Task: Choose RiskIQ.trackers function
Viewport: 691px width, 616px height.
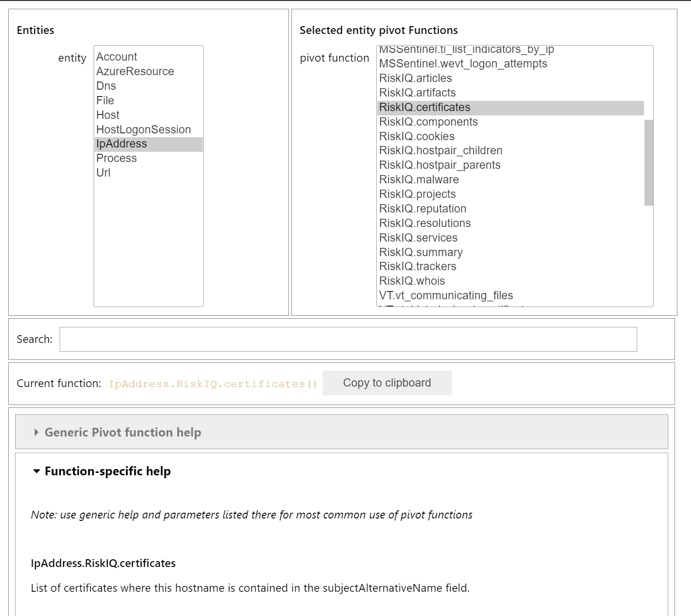Action: [511, 267]
